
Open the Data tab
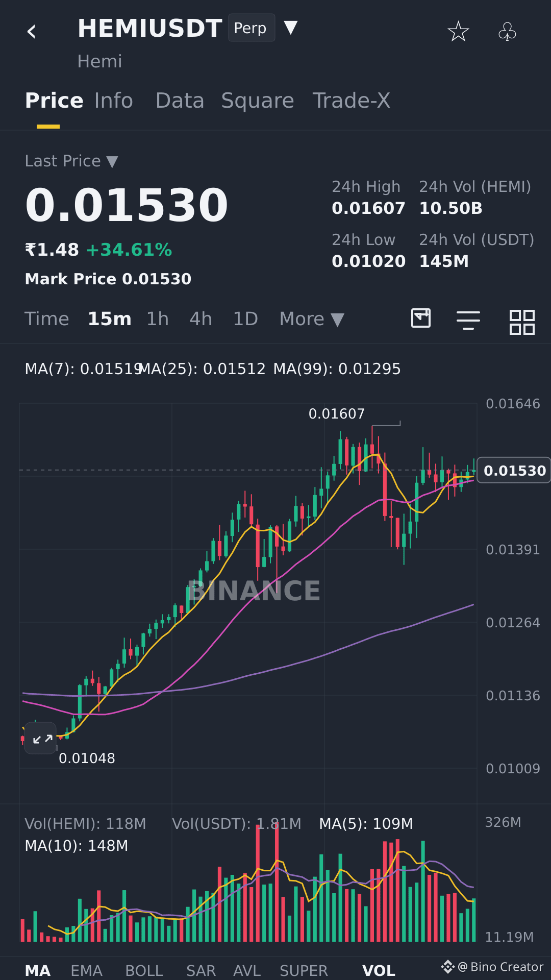pos(180,101)
